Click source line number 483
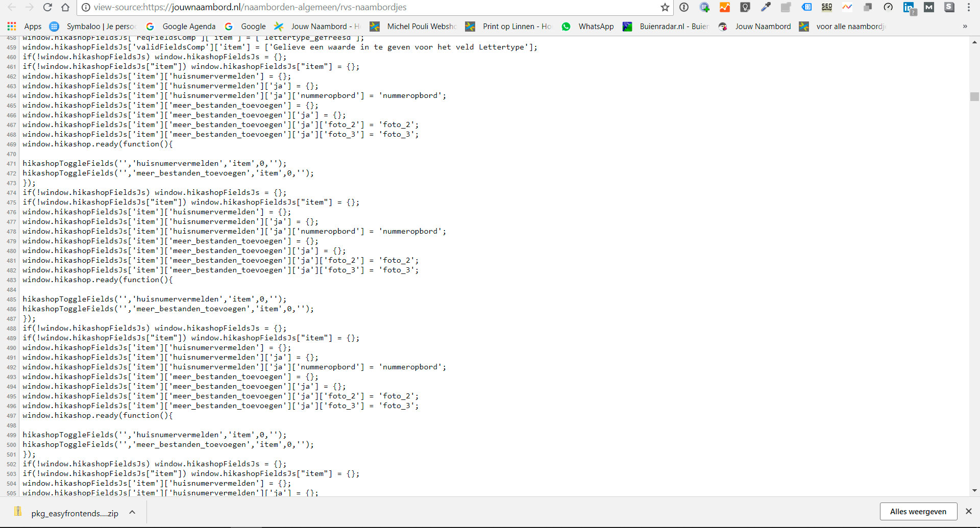This screenshot has width=980, height=528. click(x=11, y=280)
